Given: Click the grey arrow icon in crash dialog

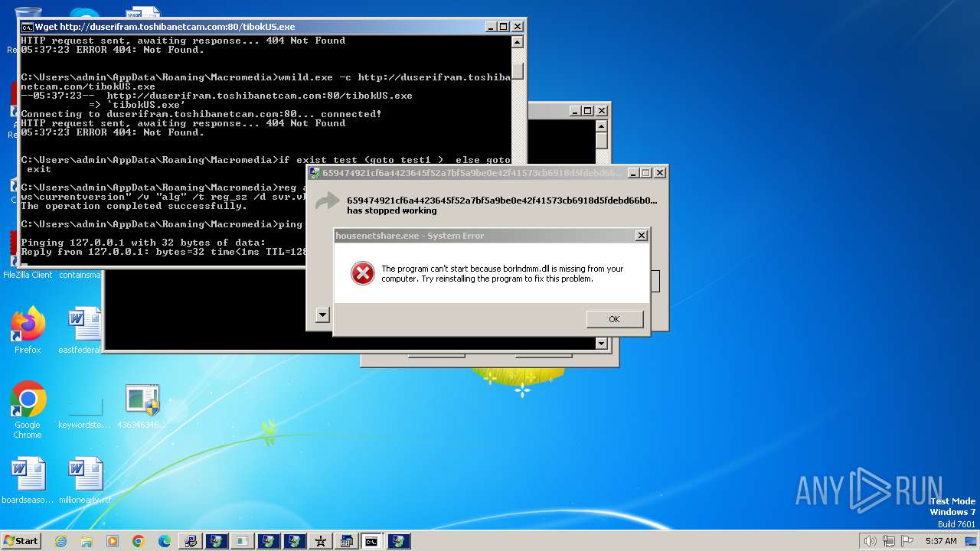Looking at the screenshot, I should point(328,201).
